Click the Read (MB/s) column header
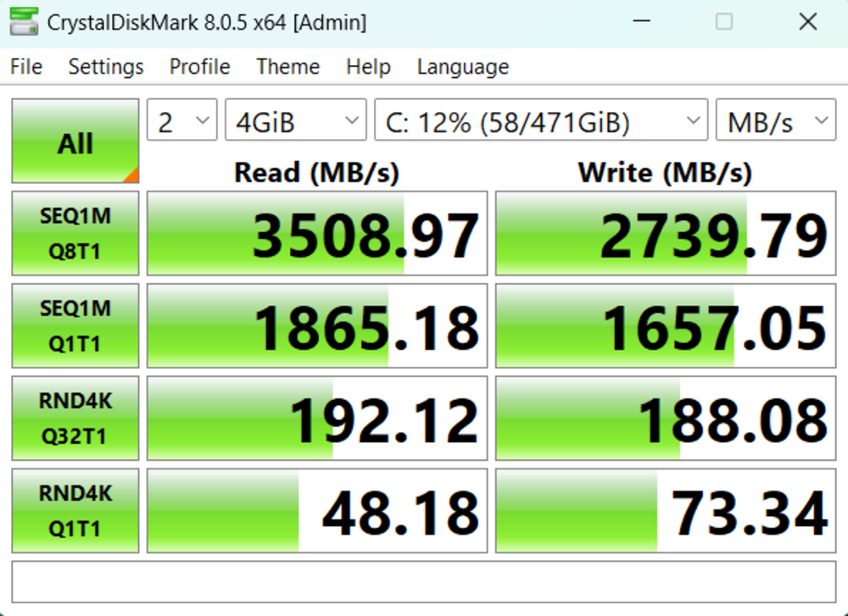Viewport: 848px width, 616px height. pyautogui.click(x=316, y=172)
